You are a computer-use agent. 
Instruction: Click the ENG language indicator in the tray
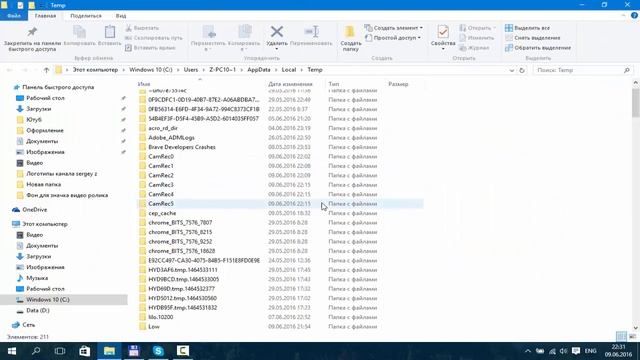pos(590,351)
